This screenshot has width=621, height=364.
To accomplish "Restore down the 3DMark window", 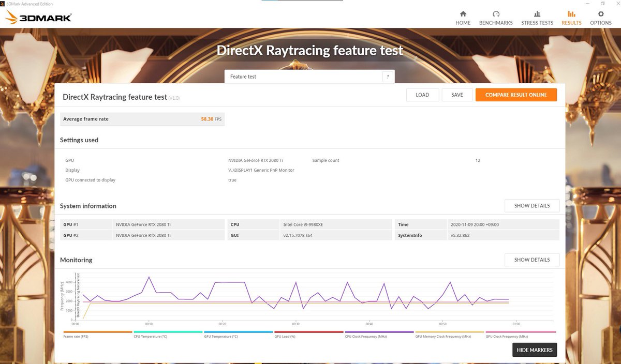I will pos(602,3).
